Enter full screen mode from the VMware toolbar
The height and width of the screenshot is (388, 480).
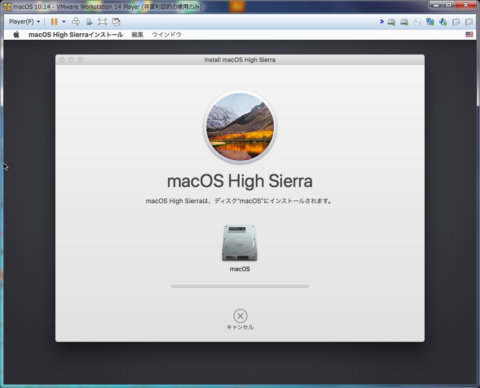[102, 22]
